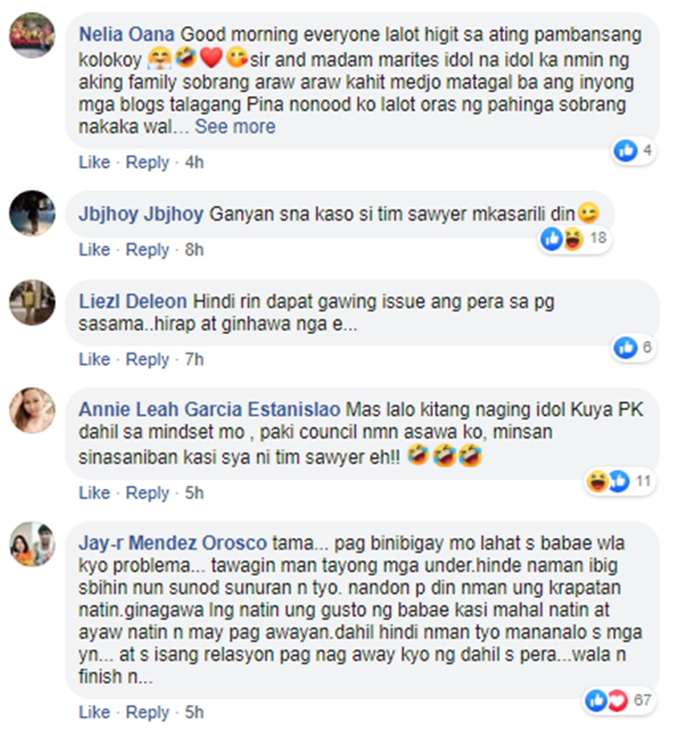Like Nelia Oana's comment
The image size is (700, 736).
94,162
